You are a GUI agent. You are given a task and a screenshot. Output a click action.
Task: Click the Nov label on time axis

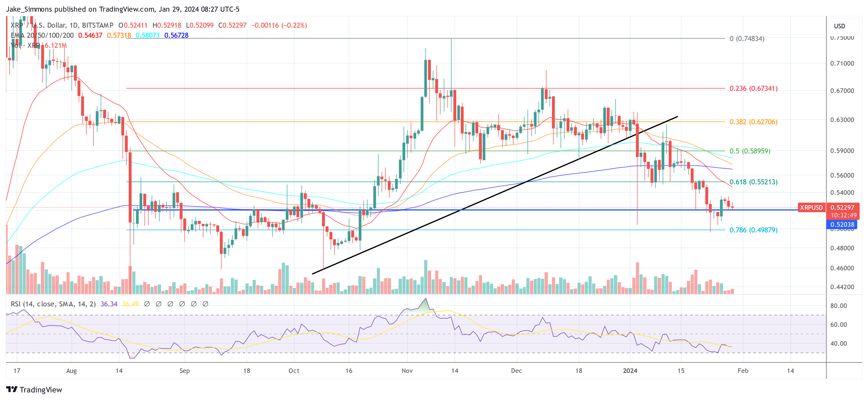point(407,371)
